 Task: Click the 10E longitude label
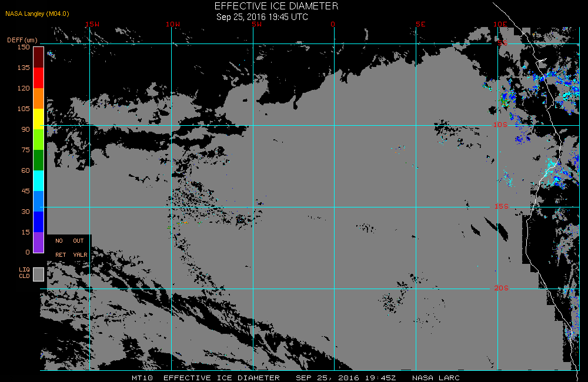(x=500, y=24)
